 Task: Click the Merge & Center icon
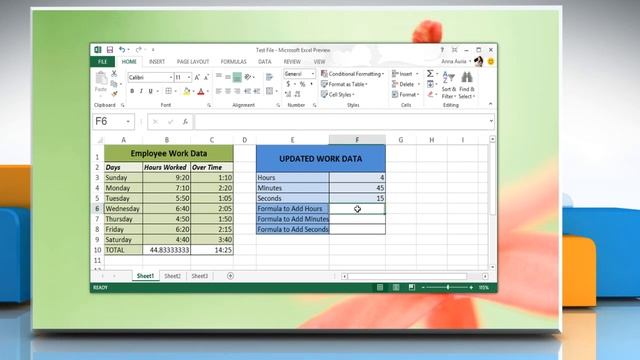tap(269, 91)
